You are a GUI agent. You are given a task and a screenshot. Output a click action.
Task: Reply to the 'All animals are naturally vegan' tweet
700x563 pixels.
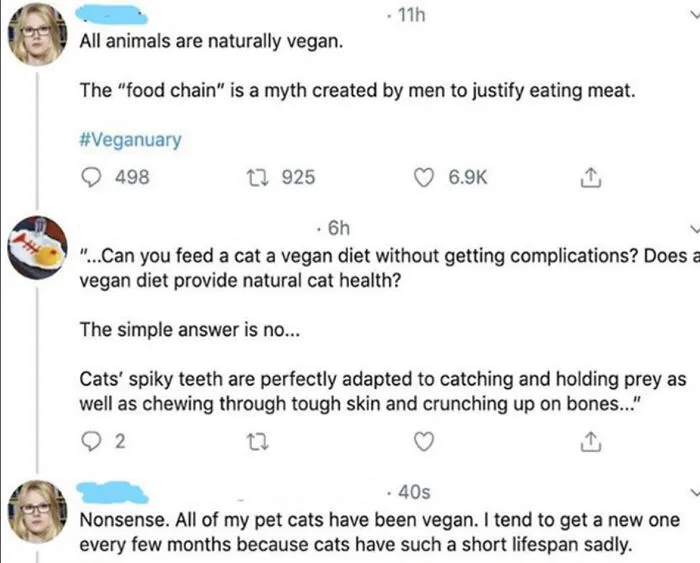point(92,177)
